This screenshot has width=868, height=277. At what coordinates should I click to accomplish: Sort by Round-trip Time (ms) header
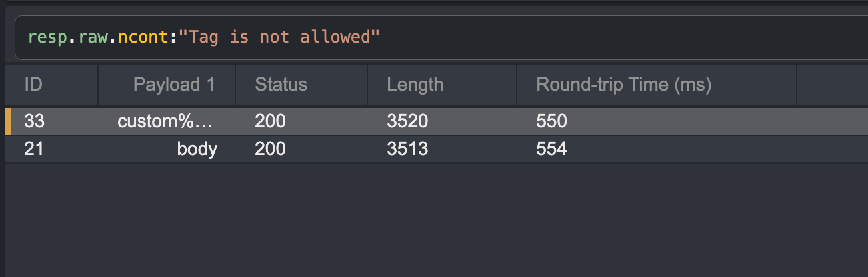623,85
